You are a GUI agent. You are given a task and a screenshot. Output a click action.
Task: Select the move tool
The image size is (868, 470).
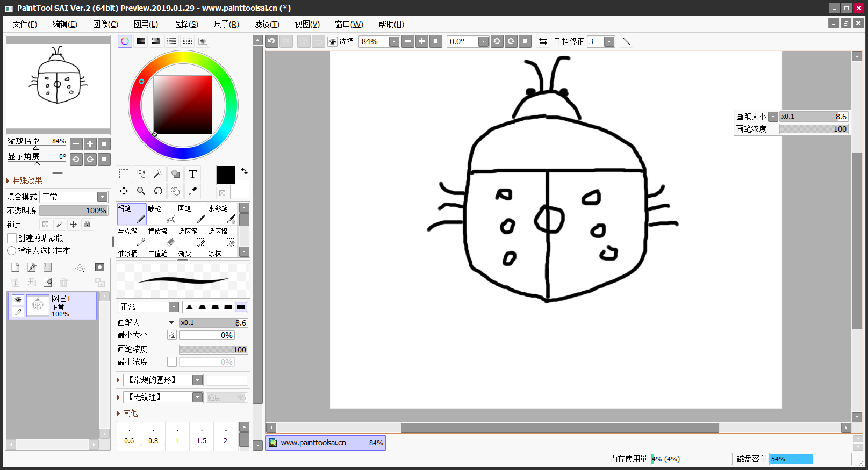click(124, 191)
